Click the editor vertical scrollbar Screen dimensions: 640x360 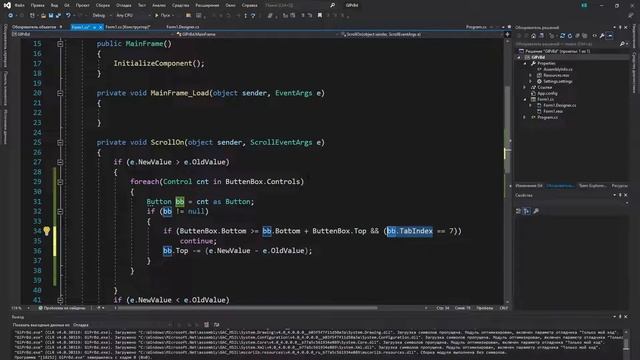point(507,171)
